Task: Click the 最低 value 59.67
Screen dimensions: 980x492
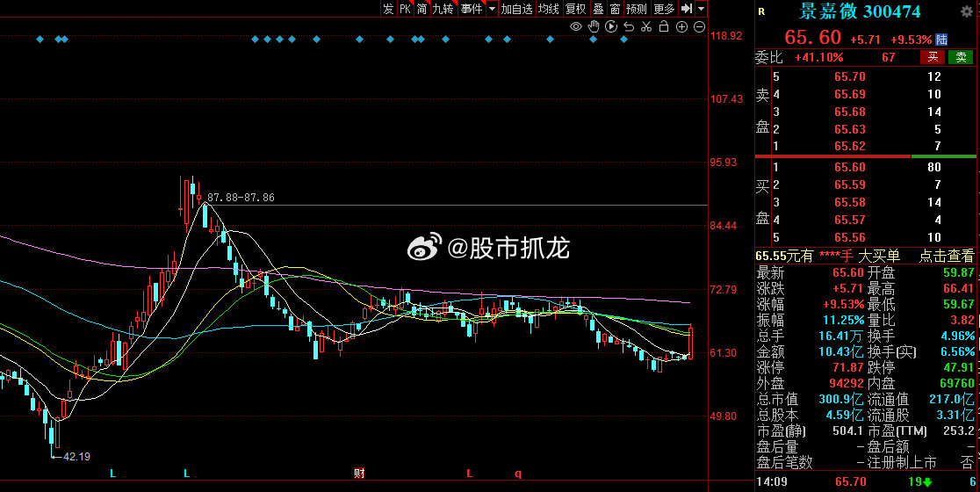Action: click(x=959, y=305)
